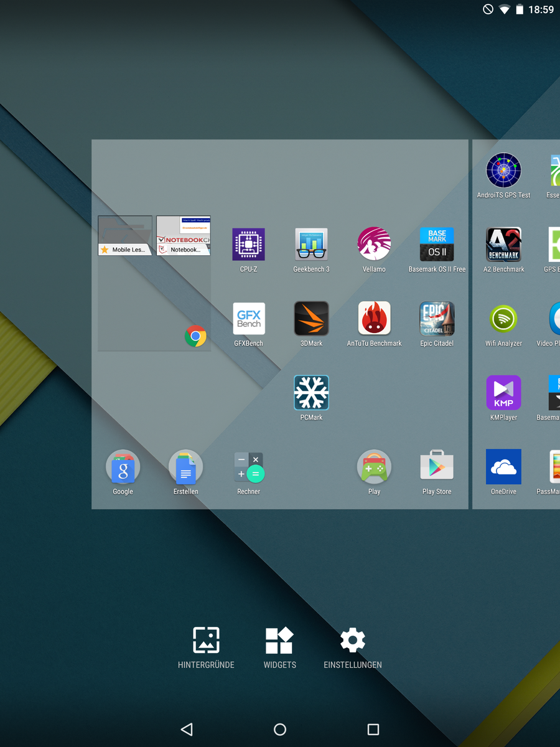Launch OneDrive

(x=503, y=467)
